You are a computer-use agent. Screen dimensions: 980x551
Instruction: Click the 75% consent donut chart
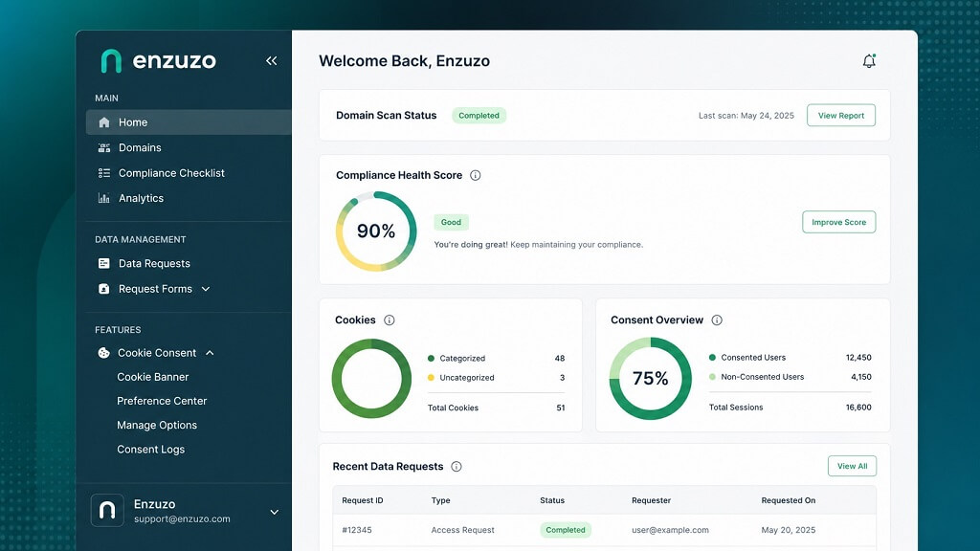651,379
